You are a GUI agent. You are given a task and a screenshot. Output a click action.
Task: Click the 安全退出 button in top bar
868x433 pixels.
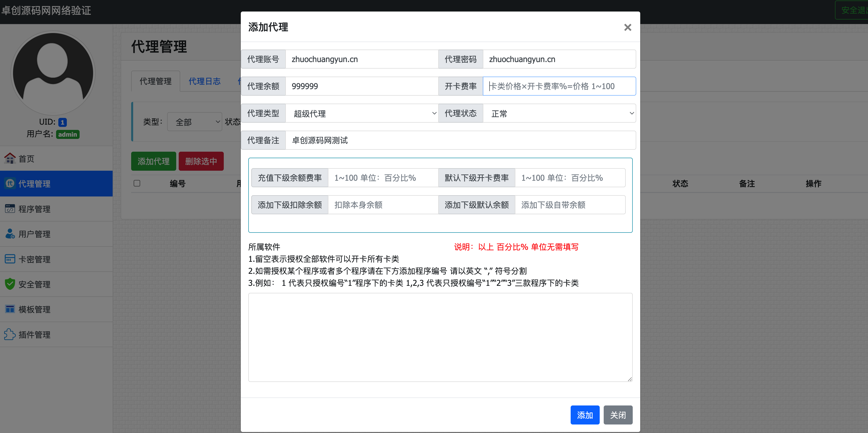pyautogui.click(x=851, y=10)
